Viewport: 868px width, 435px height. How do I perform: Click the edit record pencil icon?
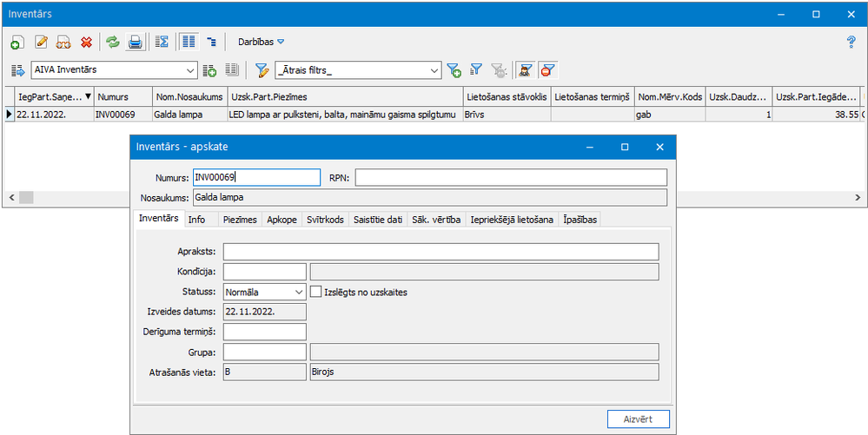(x=41, y=42)
